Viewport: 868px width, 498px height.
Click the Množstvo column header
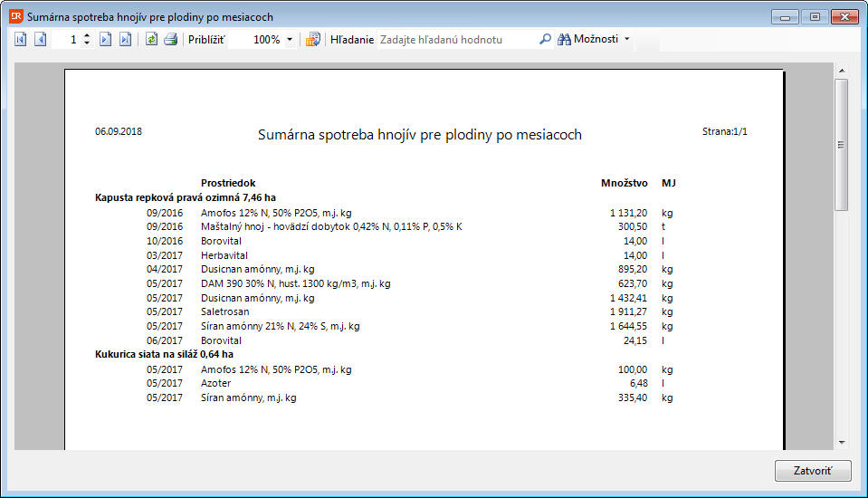point(624,184)
